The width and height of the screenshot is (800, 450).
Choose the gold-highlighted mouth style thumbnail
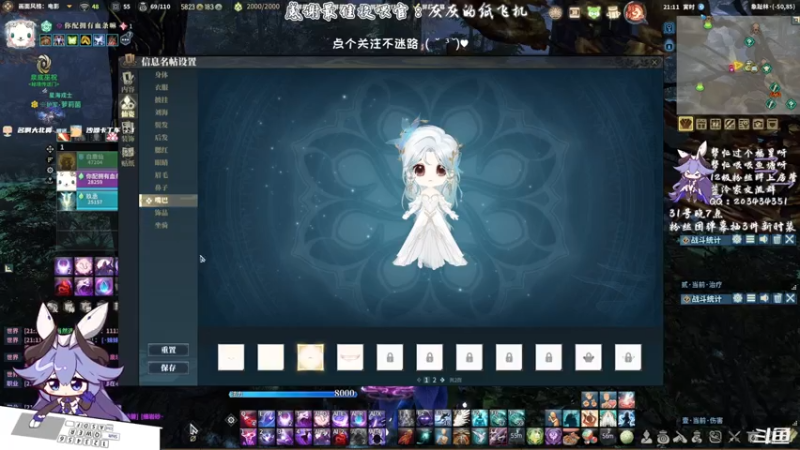[x=310, y=357]
